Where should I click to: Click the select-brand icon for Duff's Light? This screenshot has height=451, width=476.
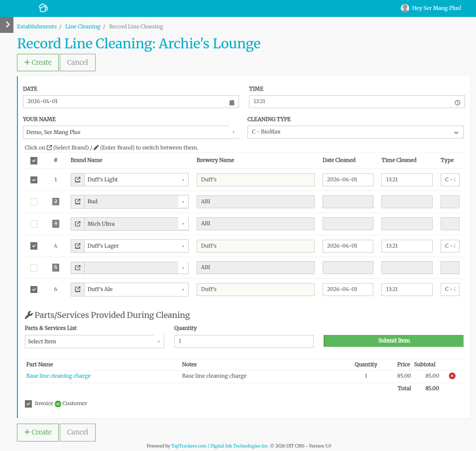(78, 179)
